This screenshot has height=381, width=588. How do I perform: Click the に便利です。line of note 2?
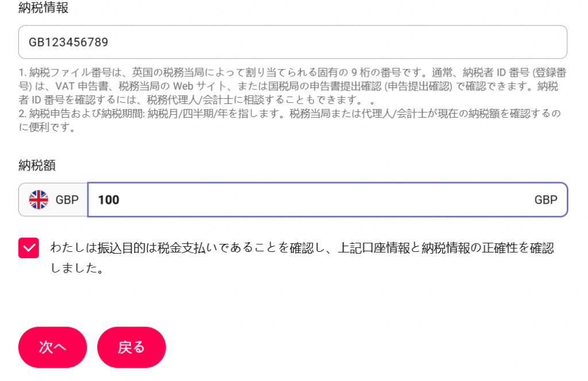[47, 127]
